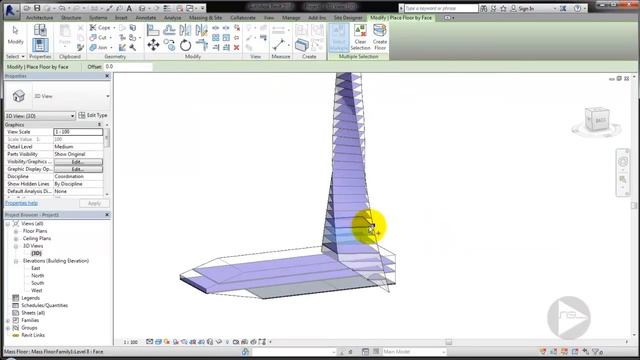
Task: Click the View Scale 1:100 field
Action: click(78, 132)
